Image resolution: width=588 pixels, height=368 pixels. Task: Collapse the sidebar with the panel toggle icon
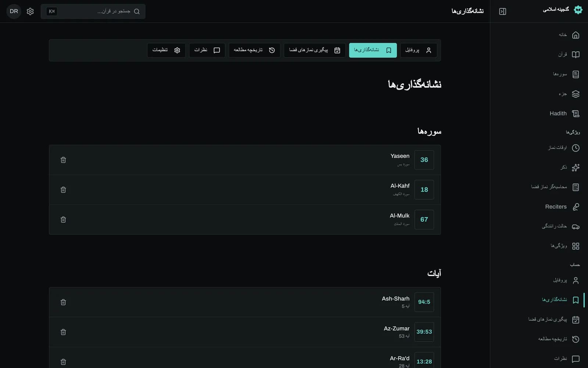tap(503, 11)
